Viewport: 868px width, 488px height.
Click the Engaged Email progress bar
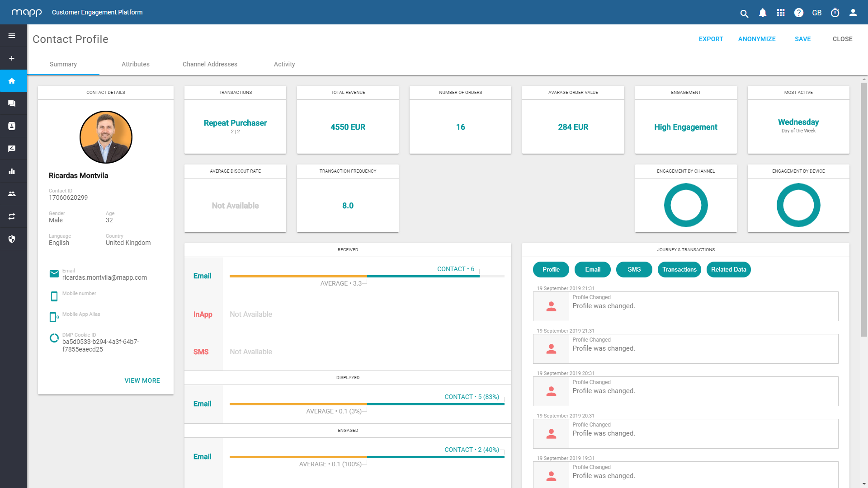(367, 457)
